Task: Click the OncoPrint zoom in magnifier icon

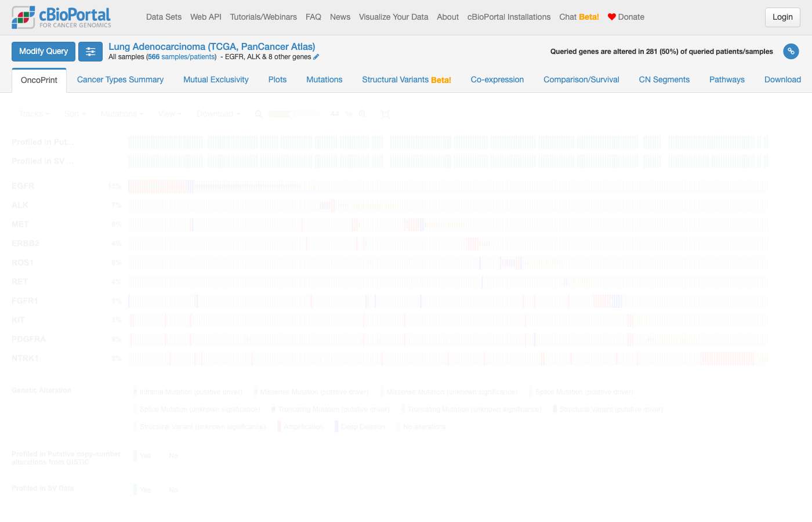Action: pos(362,114)
